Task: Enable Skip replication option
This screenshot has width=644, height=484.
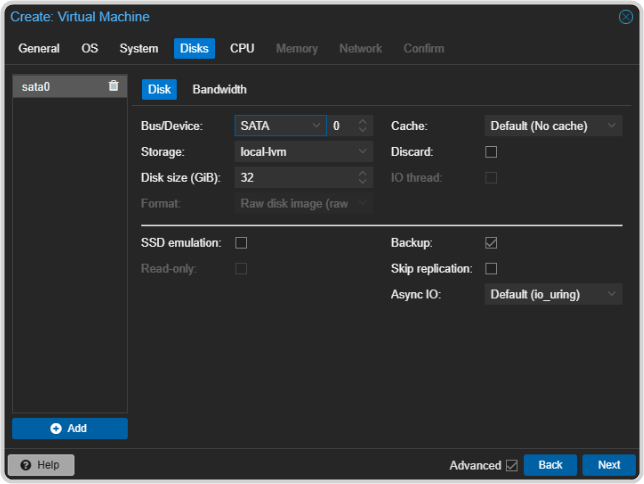Action: [491, 269]
